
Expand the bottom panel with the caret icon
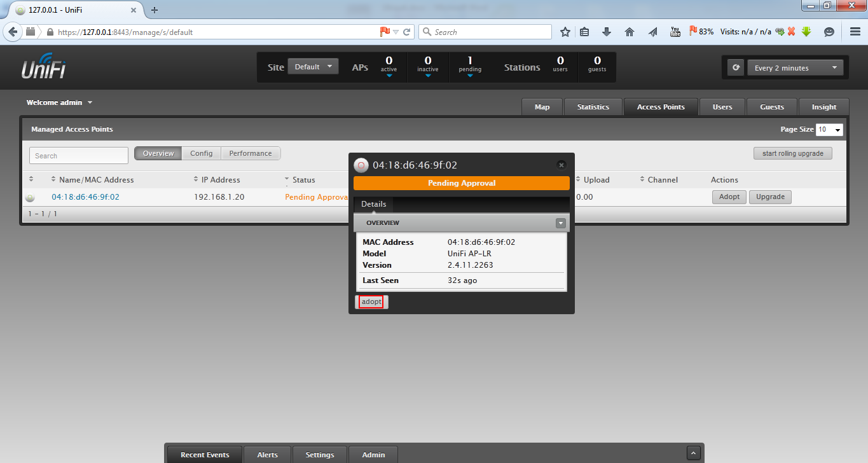(694, 453)
